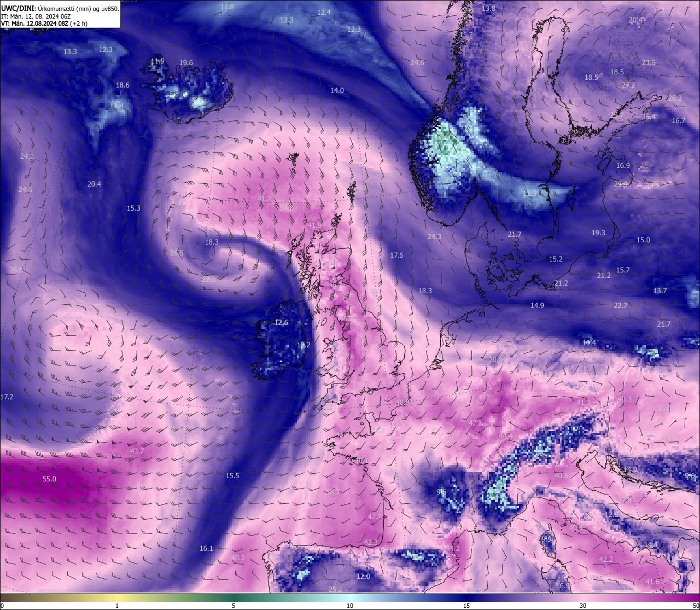Click the 15.3 value label
Screen dimensions: 700x610
coord(133,208)
